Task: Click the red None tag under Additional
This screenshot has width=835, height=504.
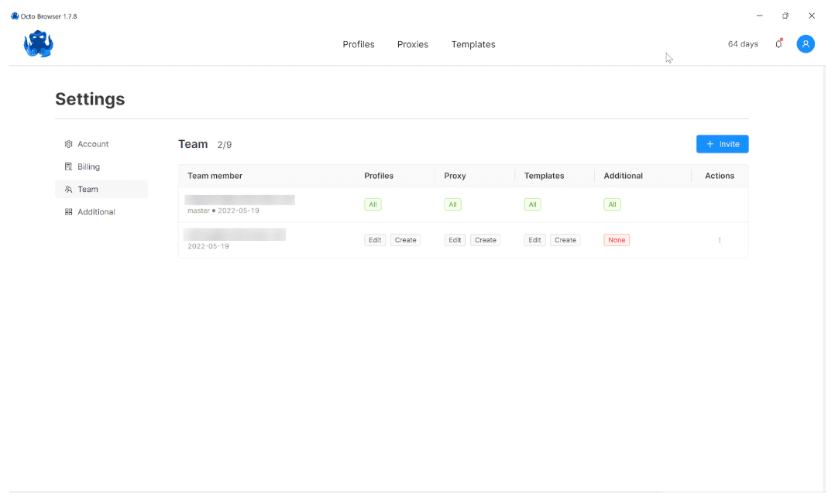Action: click(617, 240)
